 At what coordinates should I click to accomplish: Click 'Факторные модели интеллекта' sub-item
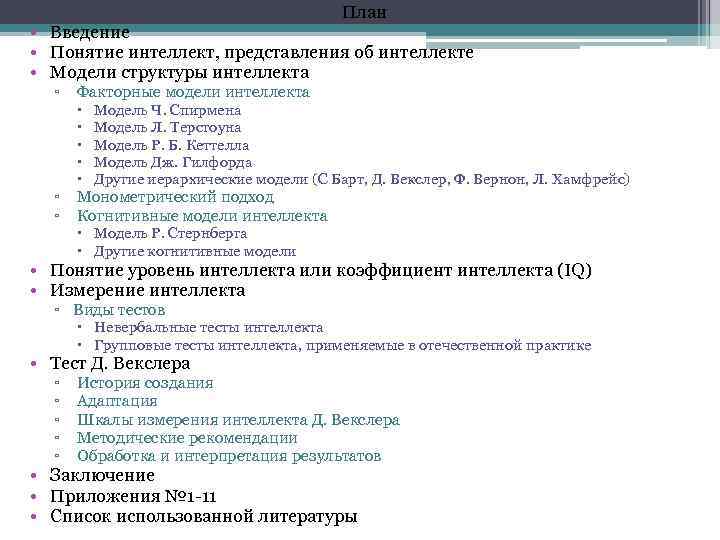point(193,92)
